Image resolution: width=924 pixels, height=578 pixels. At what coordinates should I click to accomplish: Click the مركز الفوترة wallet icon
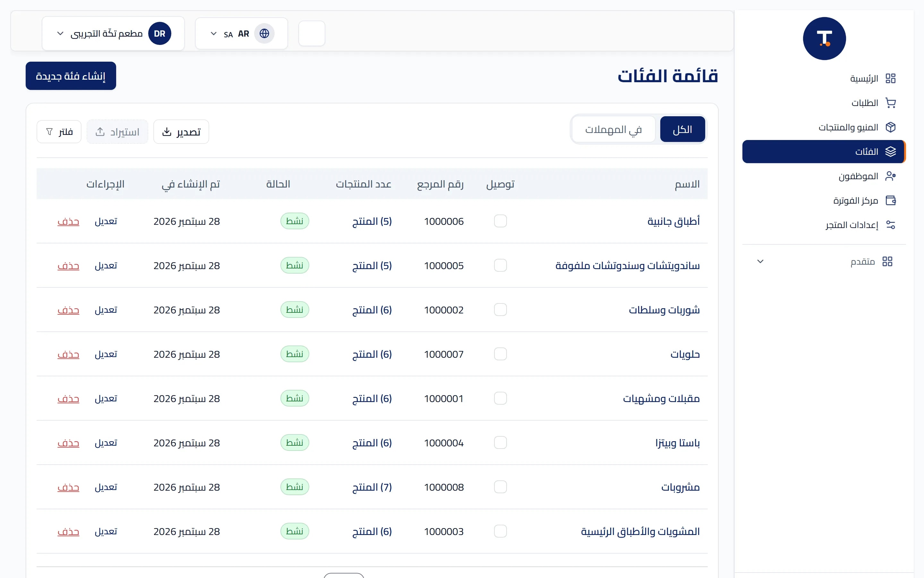pyautogui.click(x=890, y=200)
